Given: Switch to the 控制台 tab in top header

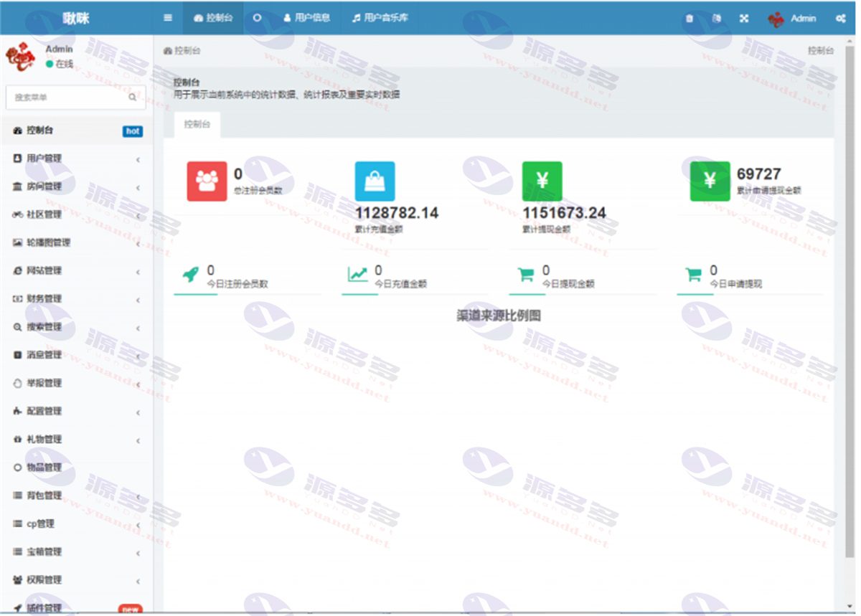Looking at the screenshot, I should 212,18.
